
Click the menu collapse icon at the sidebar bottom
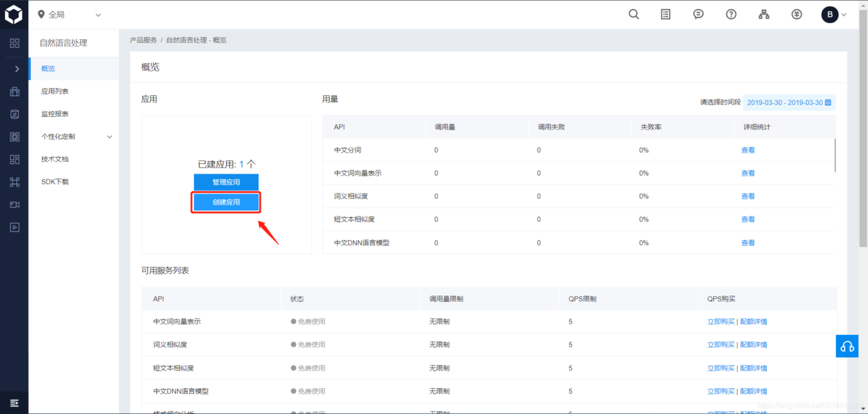(x=14, y=403)
